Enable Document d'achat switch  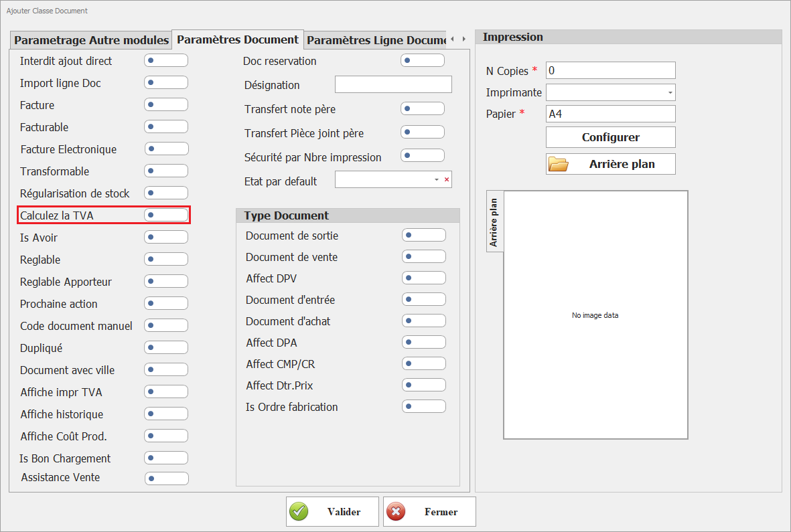pos(424,321)
